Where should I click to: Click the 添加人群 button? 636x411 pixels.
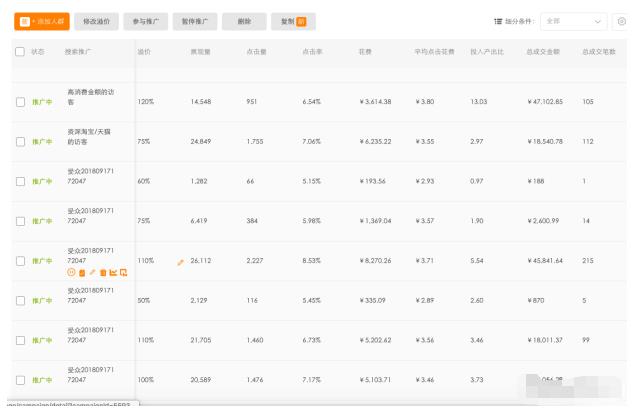point(41,21)
